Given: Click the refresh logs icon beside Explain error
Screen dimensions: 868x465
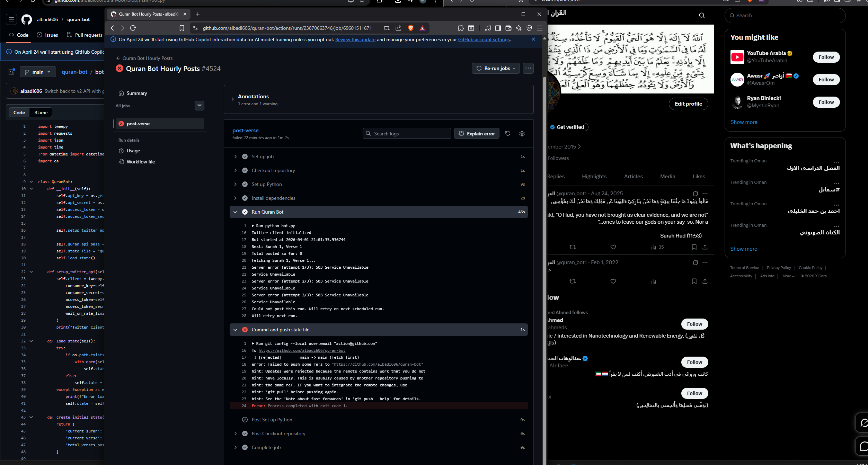Looking at the screenshot, I should click(x=508, y=134).
